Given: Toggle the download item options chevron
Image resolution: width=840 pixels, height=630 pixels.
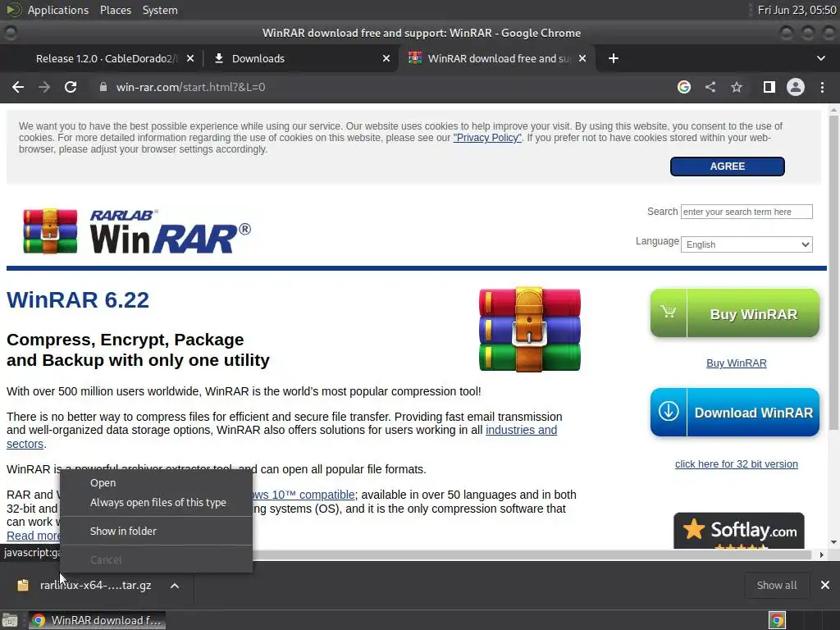Looking at the screenshot, I should pyautogui.click(x=175, y=586).
